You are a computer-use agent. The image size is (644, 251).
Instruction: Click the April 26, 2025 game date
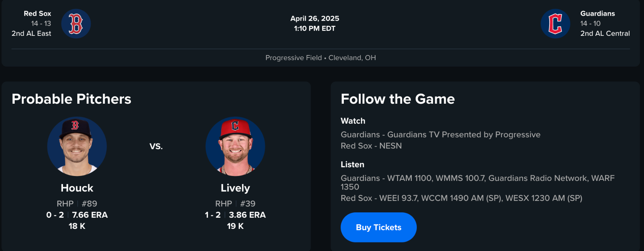(314, 18)
